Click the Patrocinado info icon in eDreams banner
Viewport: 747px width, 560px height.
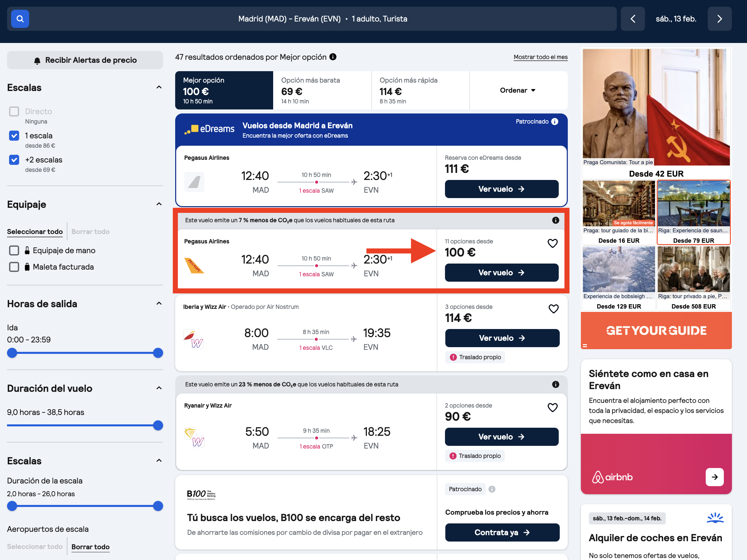click(555, 122)
